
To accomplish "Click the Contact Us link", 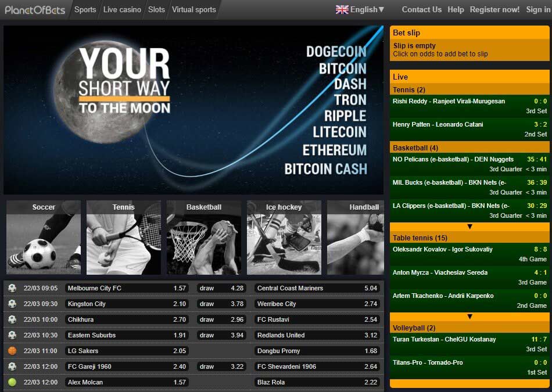I will click(x=422, y=9).
